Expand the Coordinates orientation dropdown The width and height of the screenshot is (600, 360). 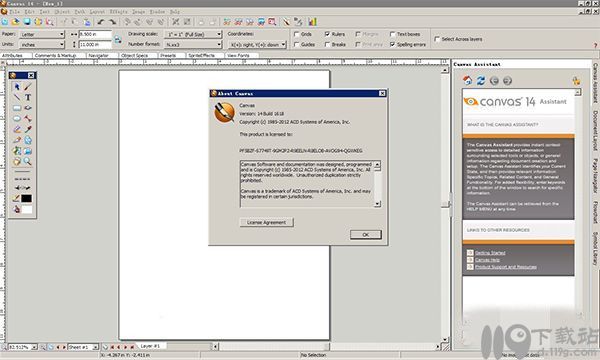tap(257, 45)
